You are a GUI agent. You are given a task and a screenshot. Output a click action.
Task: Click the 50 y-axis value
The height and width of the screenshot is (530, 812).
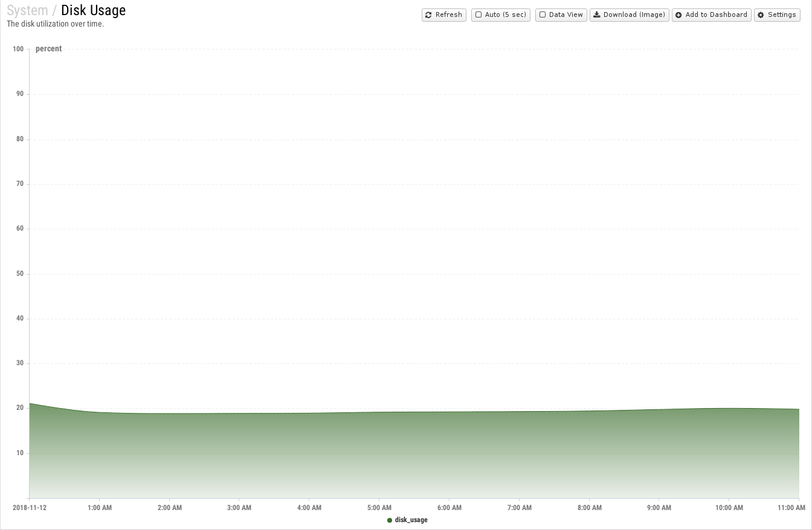click(x=20, y=274)
